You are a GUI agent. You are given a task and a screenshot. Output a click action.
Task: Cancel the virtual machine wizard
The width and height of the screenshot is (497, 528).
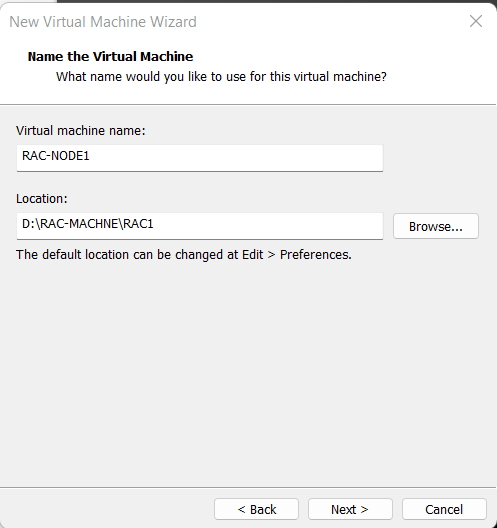(x=444, y=509)
